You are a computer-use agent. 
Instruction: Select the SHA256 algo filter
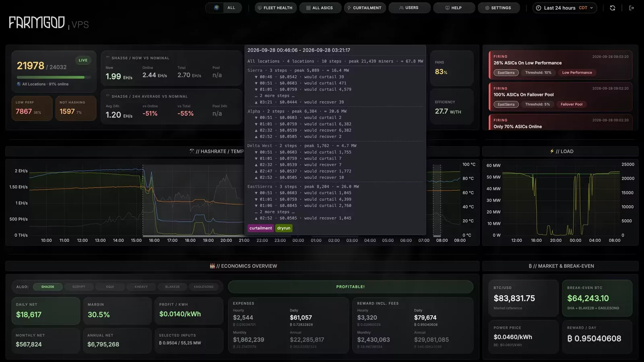tap(47, 287)
